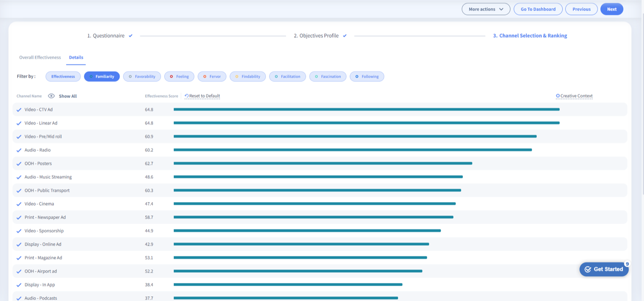Filter by Fascination

(x=328, y=76)
